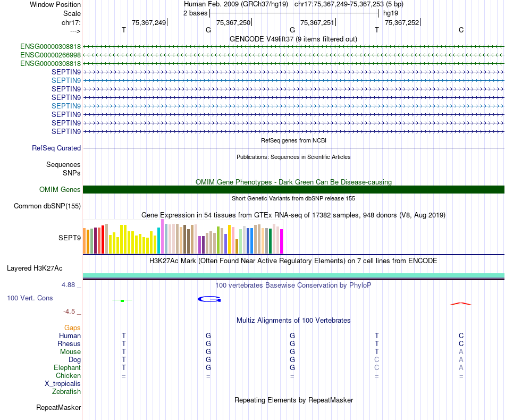Open the OMIM Gene Phenotypes track title
This screenshot has width=505, height=420.
point(293,182)
